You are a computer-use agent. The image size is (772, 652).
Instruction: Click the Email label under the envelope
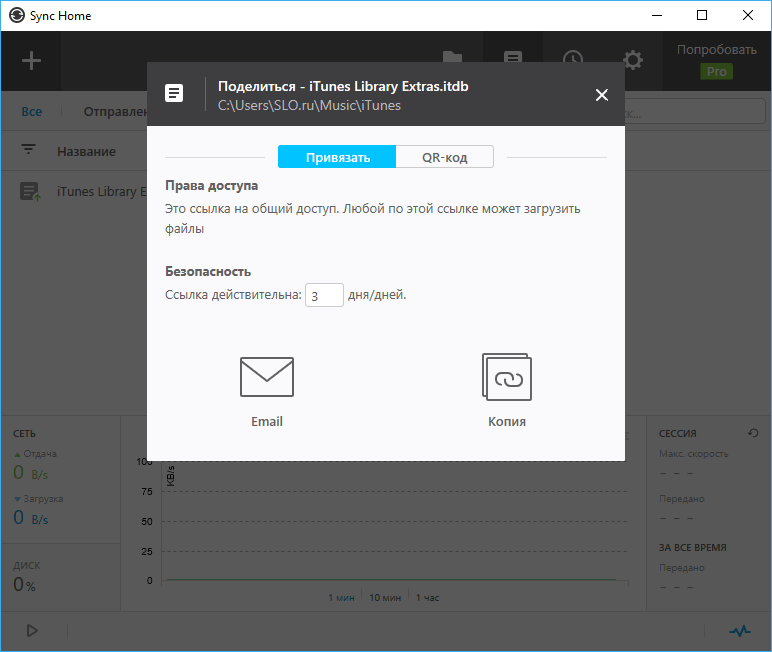(x=267, y=422)
